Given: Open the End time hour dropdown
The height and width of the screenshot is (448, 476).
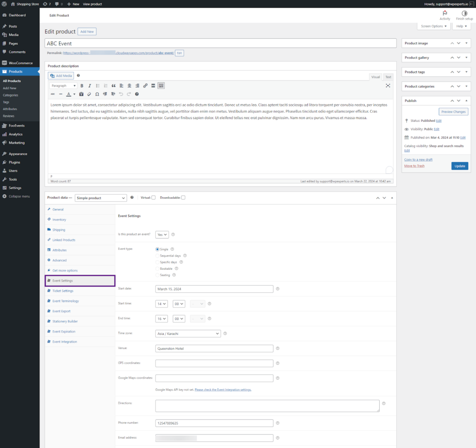Looking at the screenshot, I should 161,319.
